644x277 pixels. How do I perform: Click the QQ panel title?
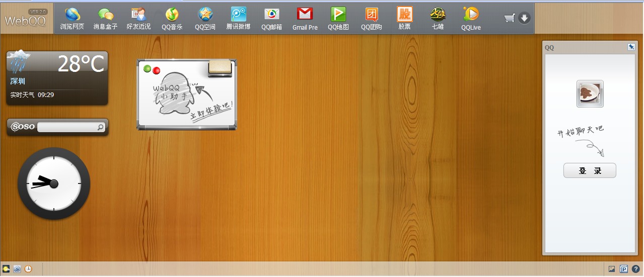[549, 48]
